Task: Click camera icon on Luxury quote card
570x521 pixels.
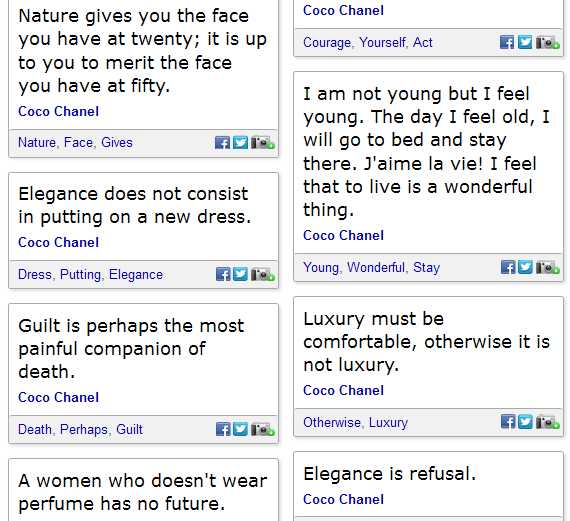Action: click(548, 422)
